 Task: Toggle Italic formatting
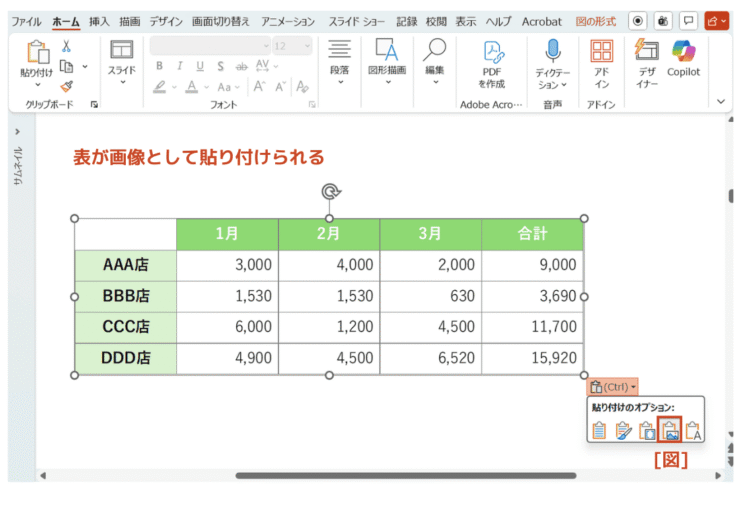[x=180, y=66]
